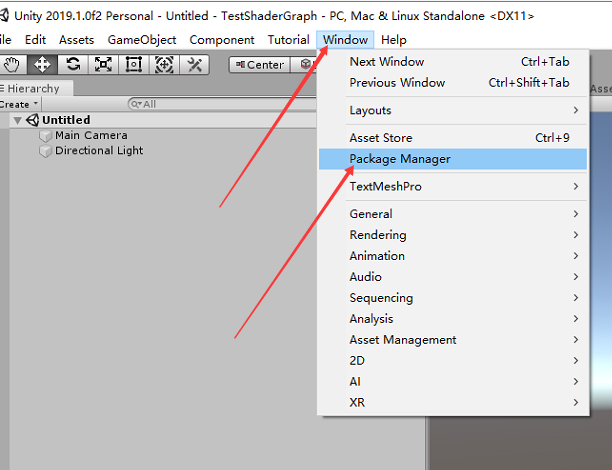Select the Scale tool
The height and width of the screenshot is (470, 612).
[x=103, y=64]
